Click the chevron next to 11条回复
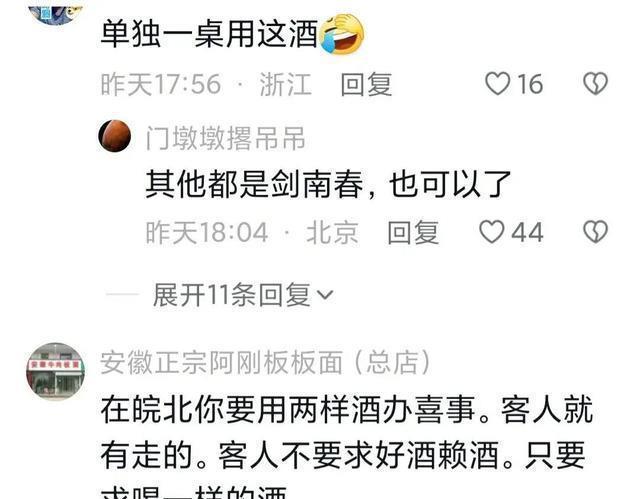640x499 pixels. (325, 295)
